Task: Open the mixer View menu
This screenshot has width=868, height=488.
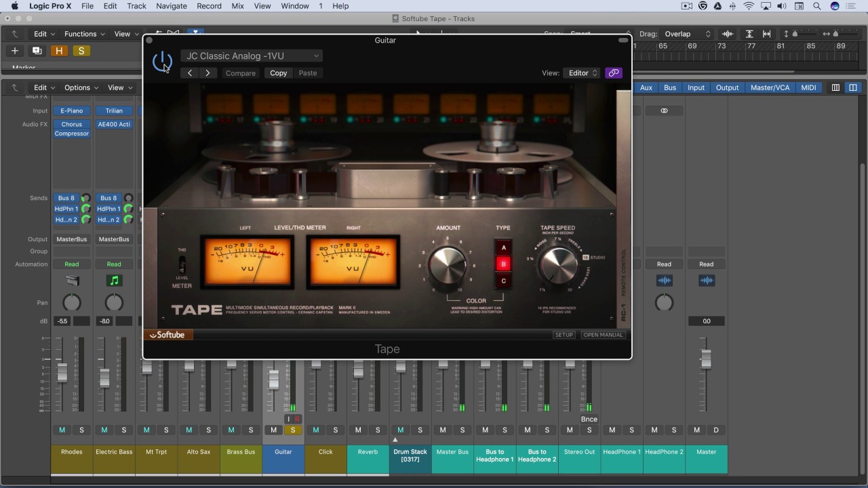Action: [120, 87]
